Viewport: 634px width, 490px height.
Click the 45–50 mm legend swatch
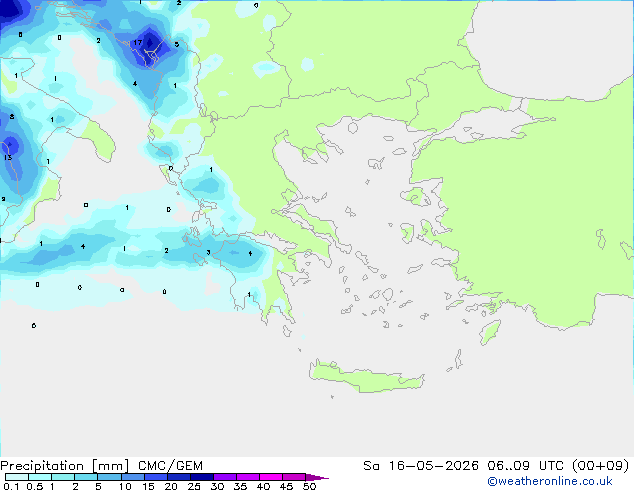tap(294, 477)
